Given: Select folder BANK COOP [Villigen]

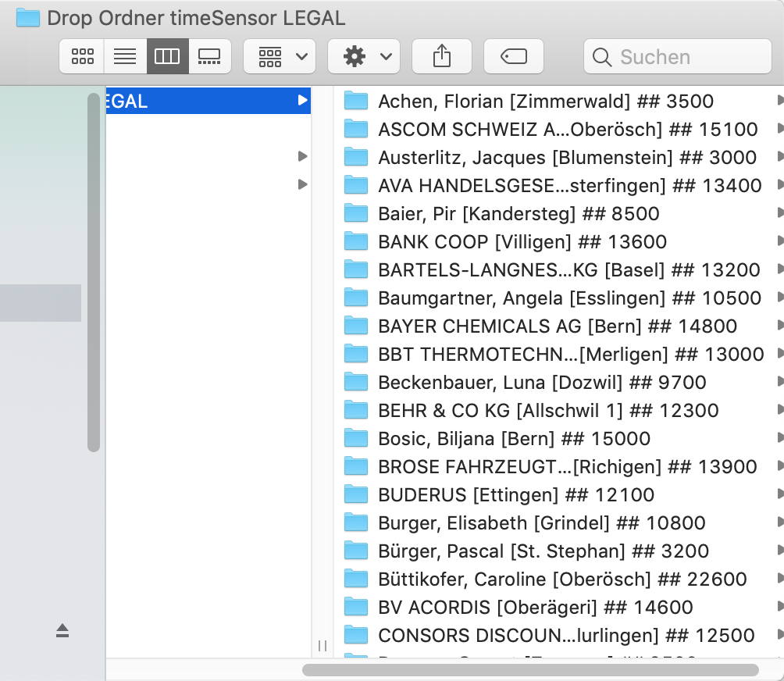Looking at the screenshot, I should click(x=560, y=241).
